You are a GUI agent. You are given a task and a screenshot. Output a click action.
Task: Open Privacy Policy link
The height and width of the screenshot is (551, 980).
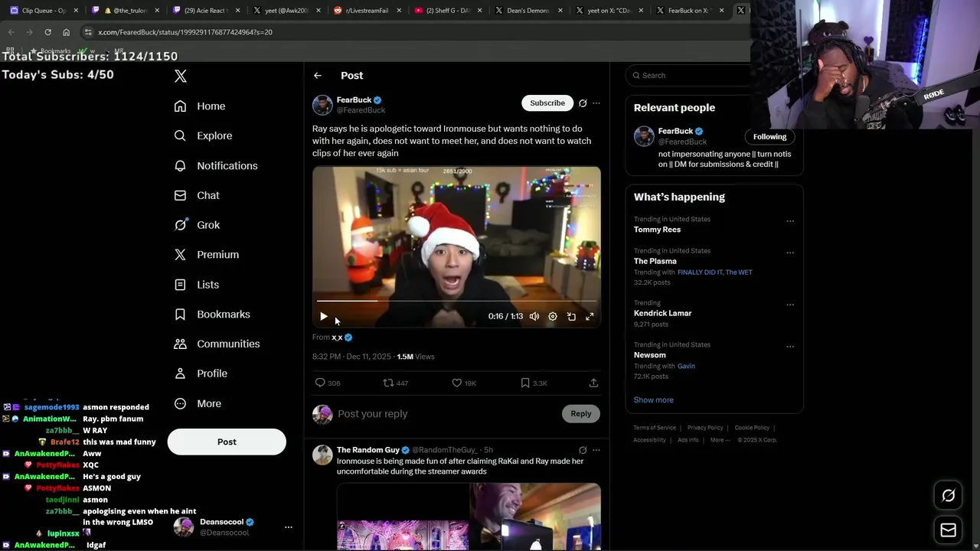click(705, 428)
